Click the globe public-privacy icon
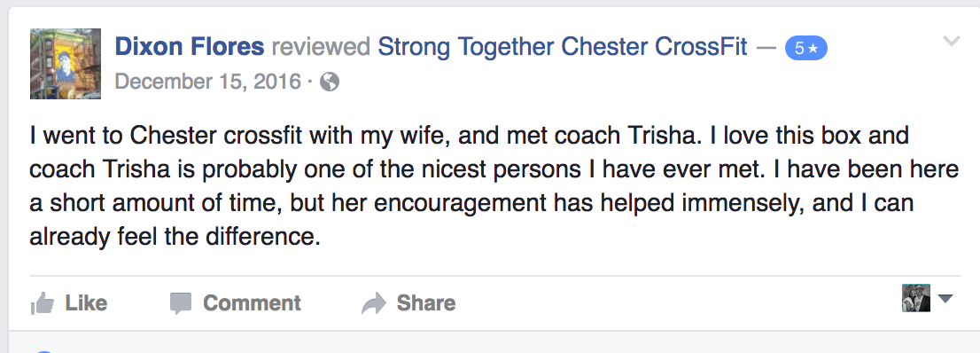Image resolution: width=980 pixels, height=353 pixels. (330, 82)
